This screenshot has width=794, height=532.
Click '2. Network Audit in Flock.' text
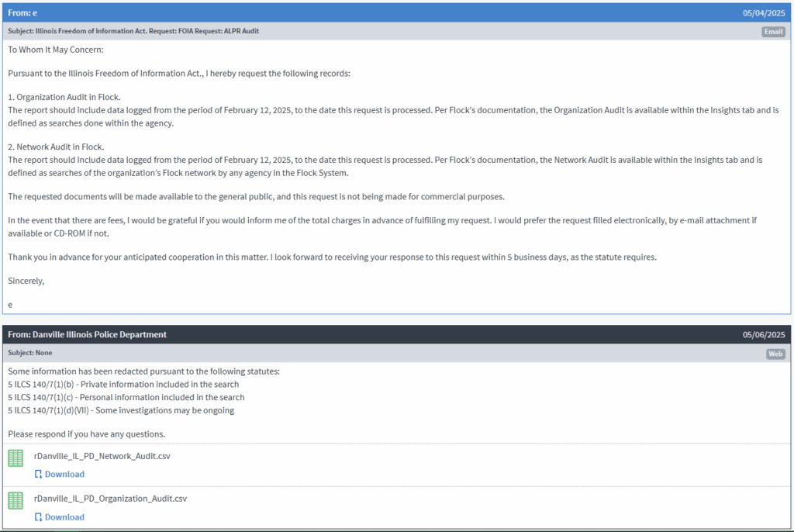(x=56, y=147)
